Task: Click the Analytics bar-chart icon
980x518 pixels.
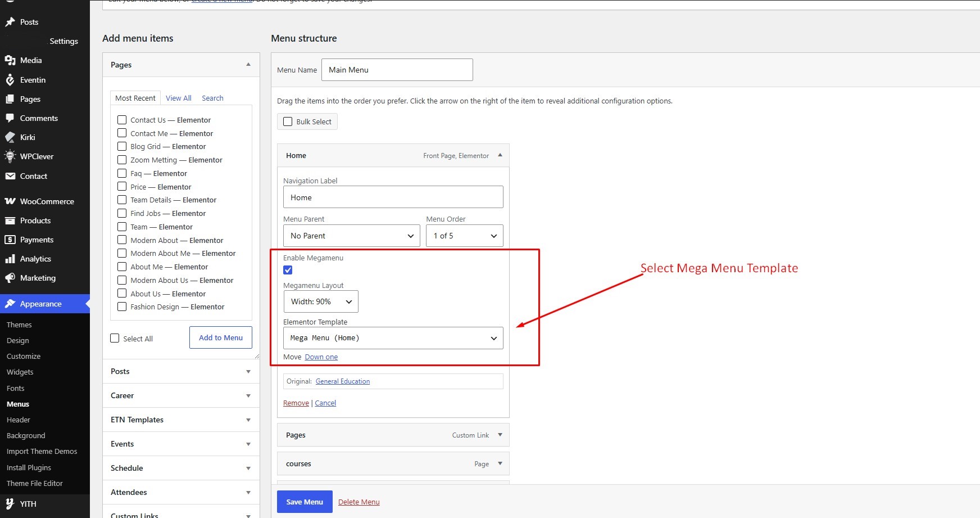Action: [x=10, y=259]
